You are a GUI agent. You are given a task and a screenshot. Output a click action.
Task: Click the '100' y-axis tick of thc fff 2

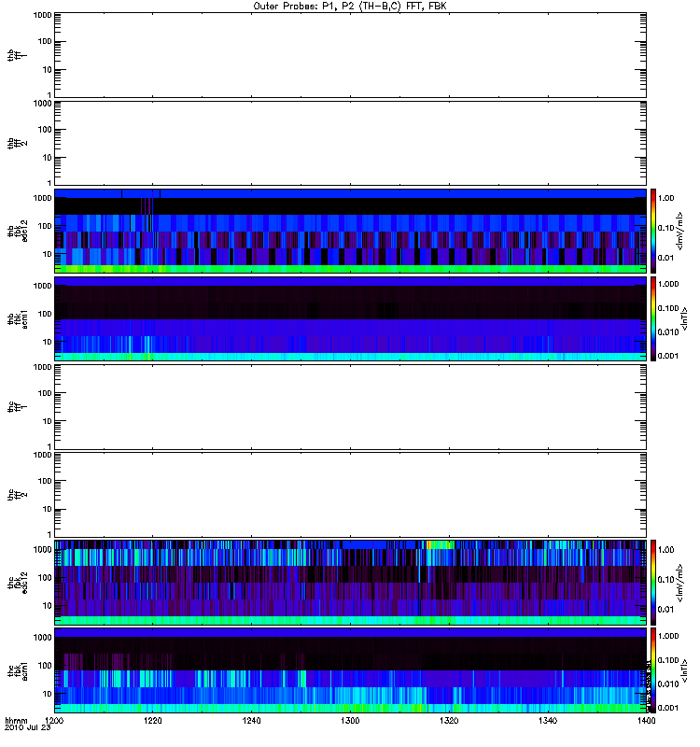[x=45, y=481]
